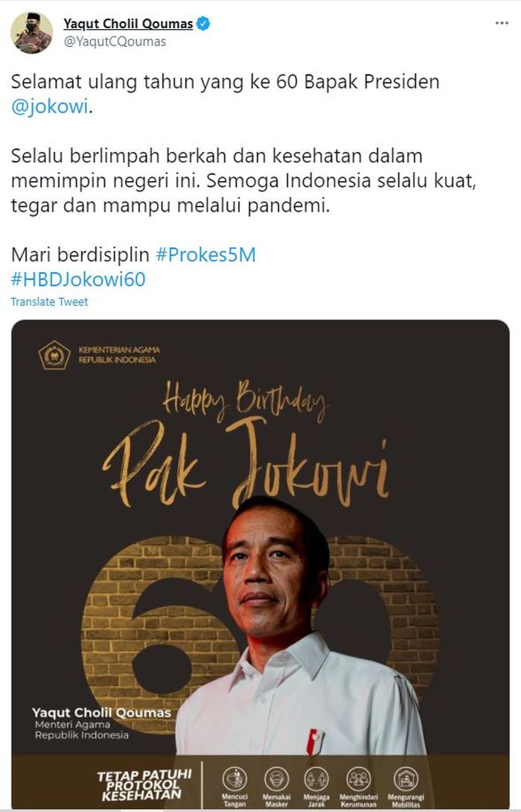Click the blue verified badge
This screenshot has width=521, height=812.
click(203, 23)
